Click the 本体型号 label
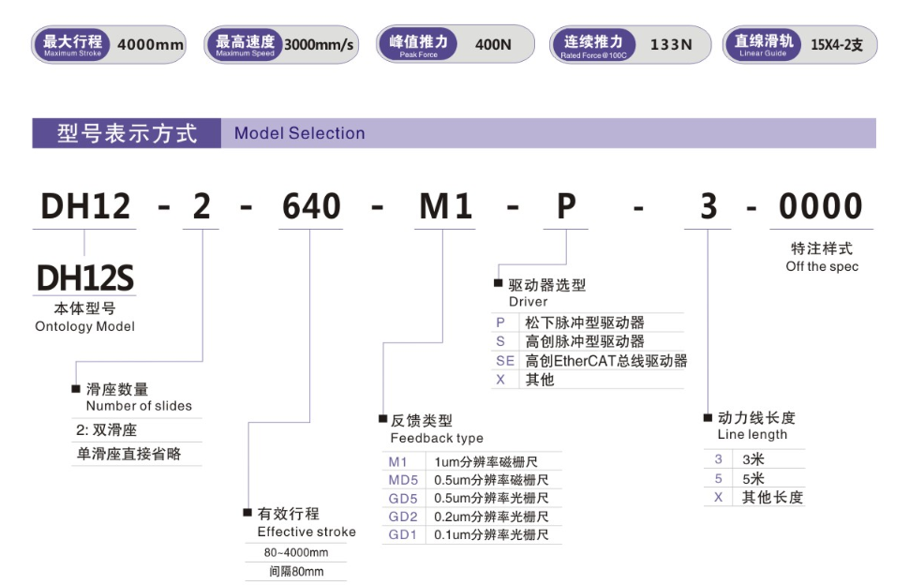The height and width of the screenshot is (585, 924). click(x=85, y=308)
